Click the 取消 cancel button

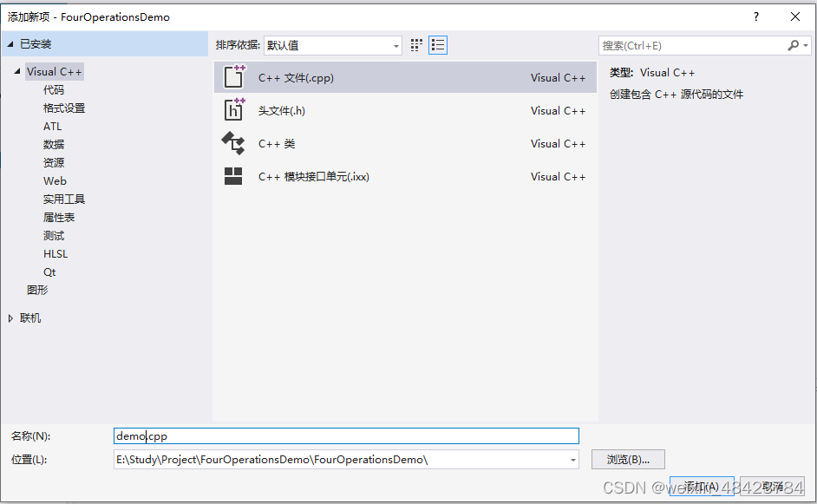(x=772, y=487)
